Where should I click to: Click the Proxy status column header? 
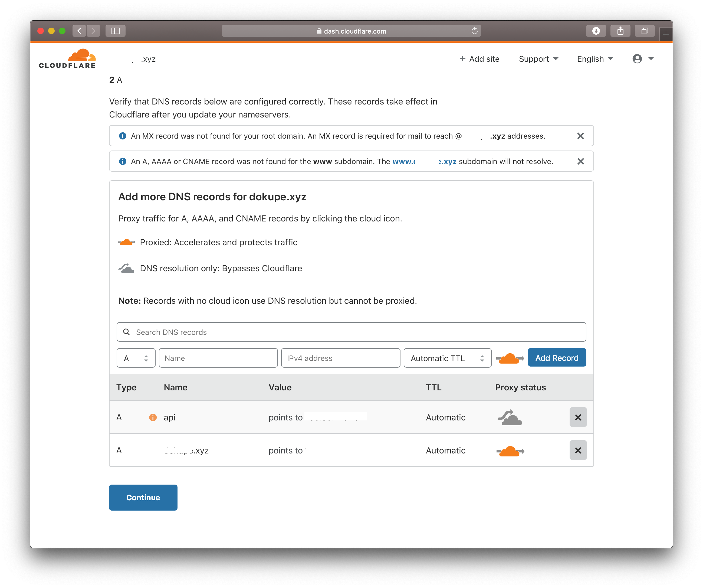pos(520,387)
